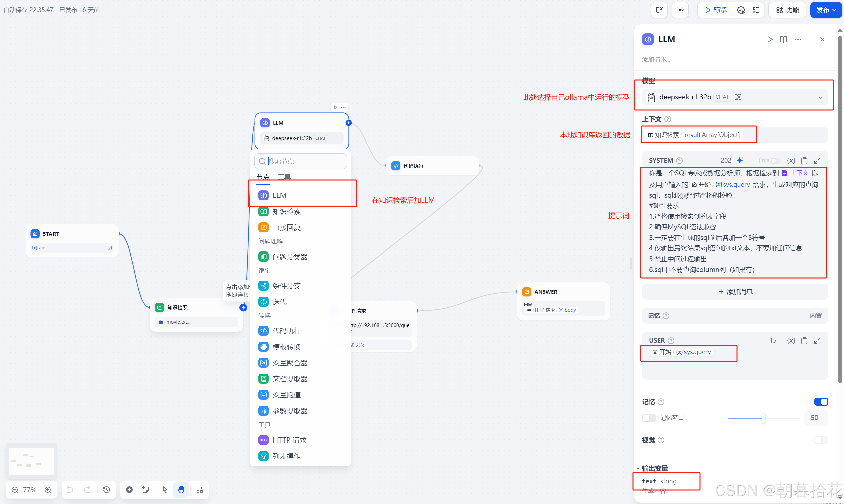Enable the 记忆窗口 toggle
Screen dimensions: 844x504
tap(649, 418)
